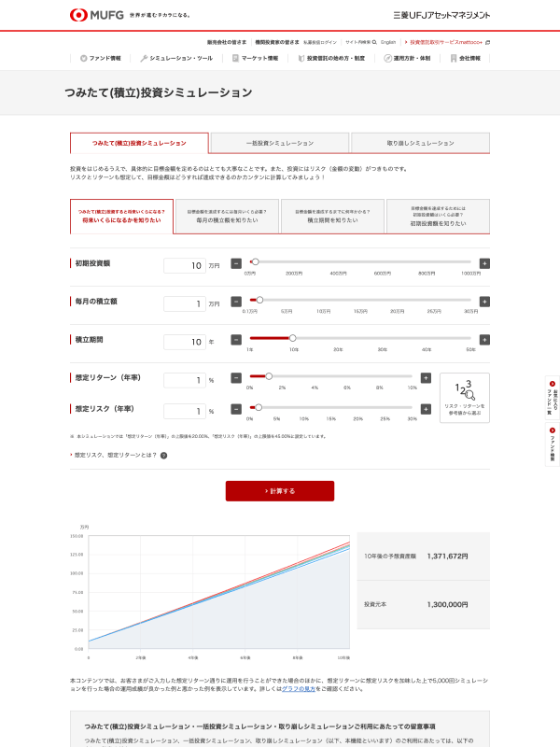The image size is (560, 747).
Task: Expand the シミュレーション・ツール menu
Action: 177,58
